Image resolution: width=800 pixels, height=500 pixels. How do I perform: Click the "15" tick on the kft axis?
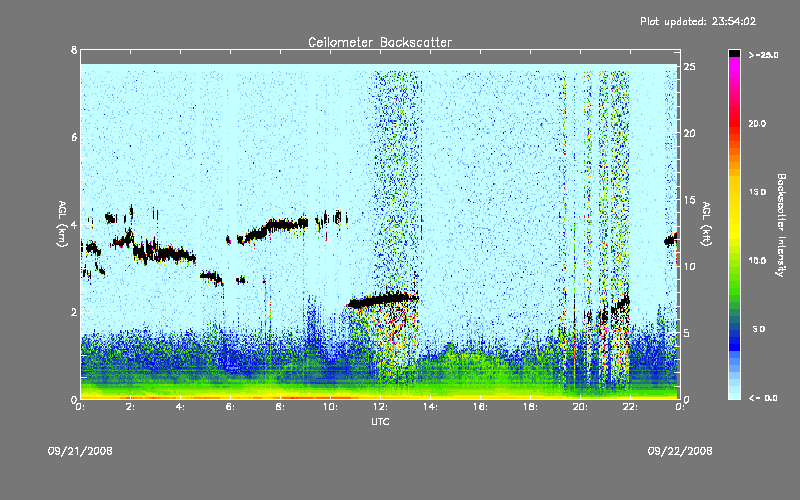coord(689,200)
